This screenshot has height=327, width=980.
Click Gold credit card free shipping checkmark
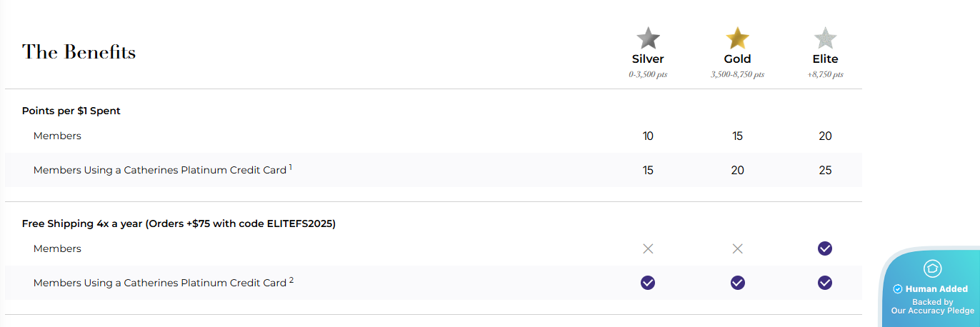(x=737, y=283)
